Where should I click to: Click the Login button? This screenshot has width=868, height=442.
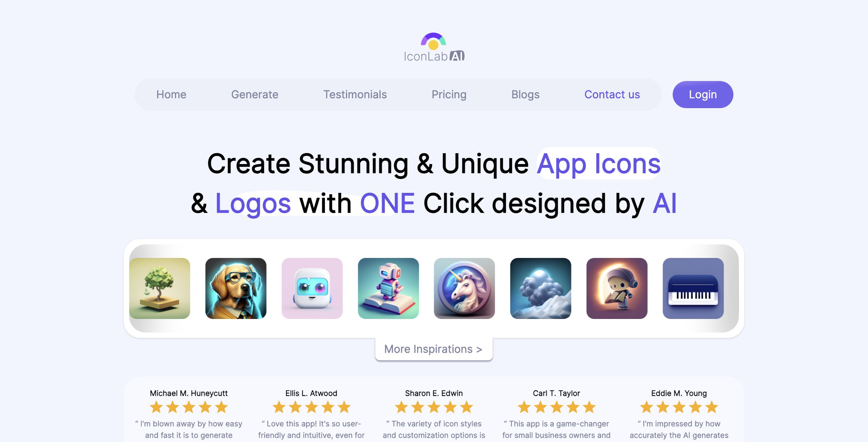point(703,95)
